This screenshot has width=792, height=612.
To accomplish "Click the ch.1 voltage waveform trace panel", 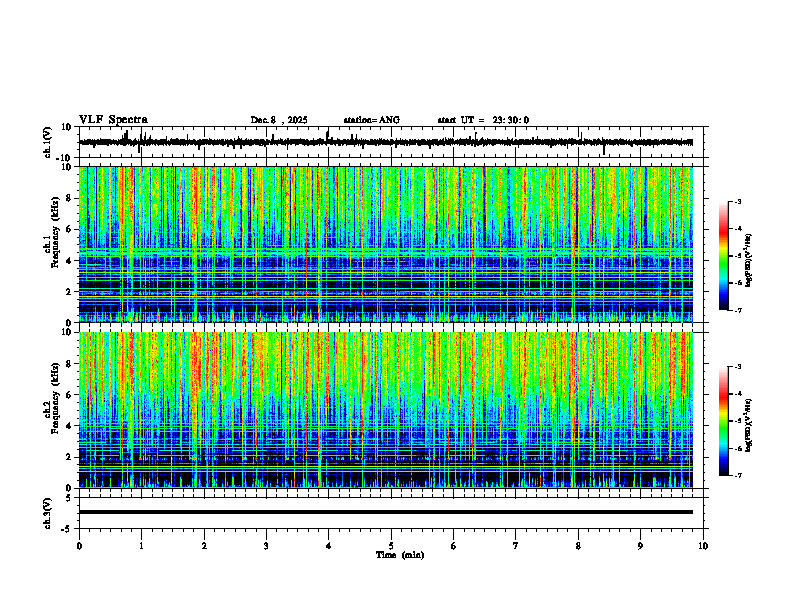I will point(393,142).
